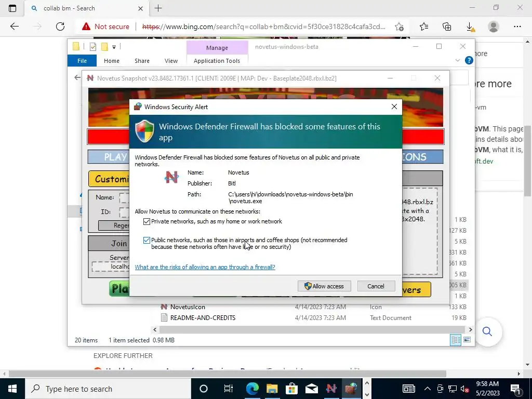532x399 pixels.
Task: Click Explorer back navigation arrow
Action: [x=77, y=78]
